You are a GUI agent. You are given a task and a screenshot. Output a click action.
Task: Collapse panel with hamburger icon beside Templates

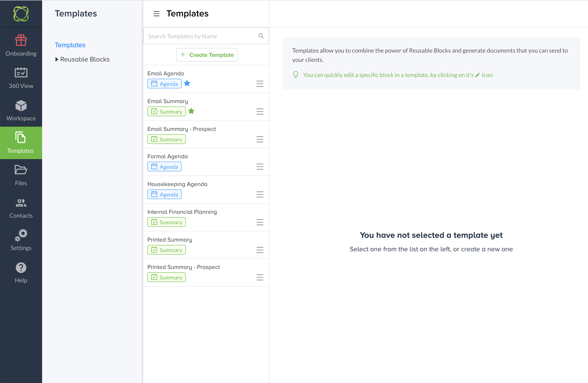pyautogui.click(x=156, y=14)
